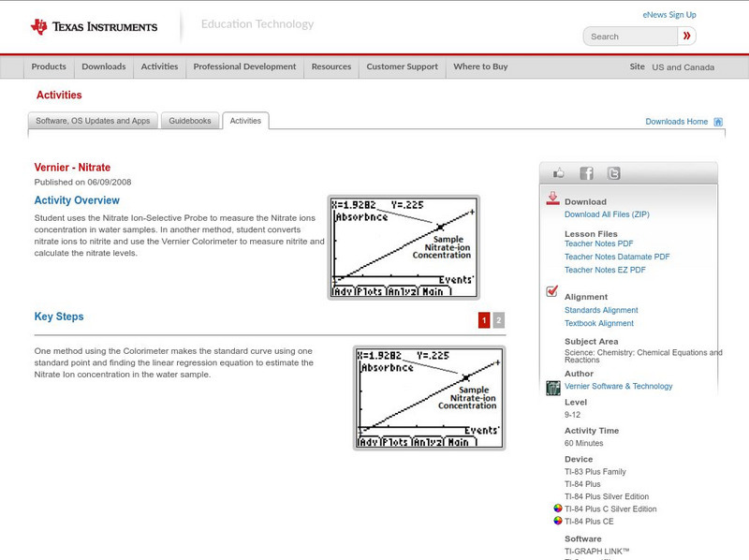
Task: Click the arrow icon beside Downloads Home
Action: 718,122
